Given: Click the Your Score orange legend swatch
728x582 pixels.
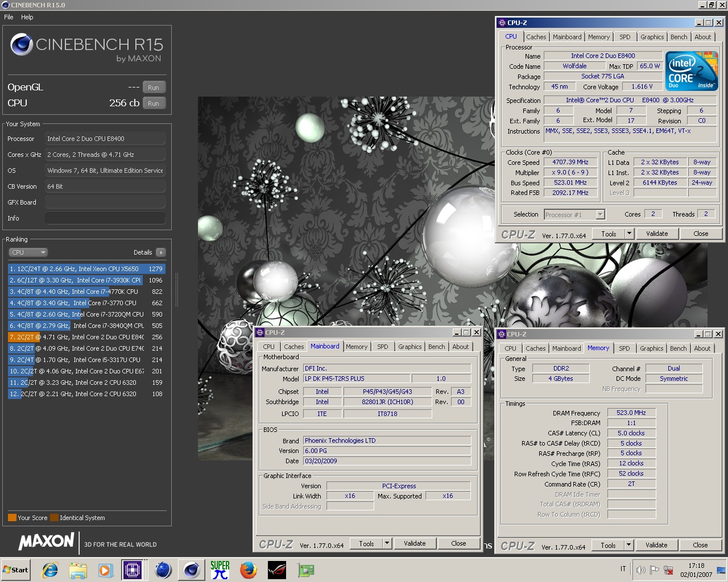Looking at the screenshot, I should tap(12, 518).
